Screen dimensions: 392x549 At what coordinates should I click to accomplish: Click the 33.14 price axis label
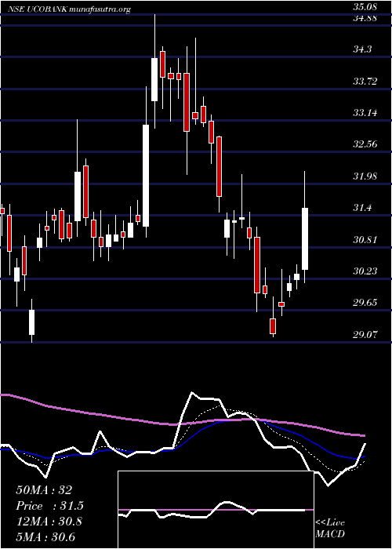pyautogui.click(x=365, y=113)
